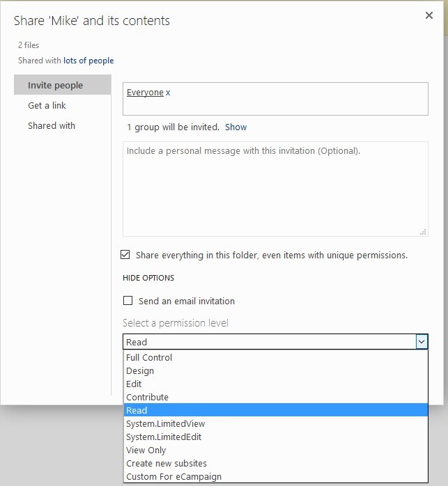The height and width of the screenshot is (486, 448).
Task: Select Create new subsites option
Action: click(x=167, y=463)
